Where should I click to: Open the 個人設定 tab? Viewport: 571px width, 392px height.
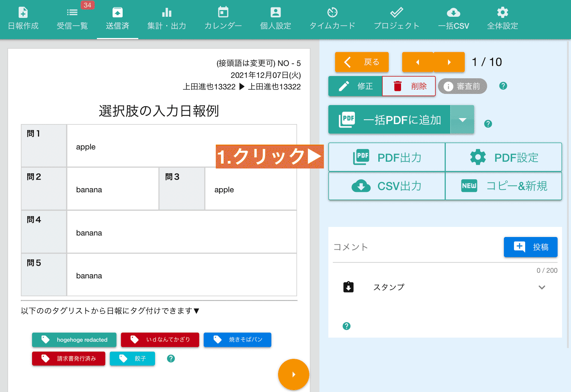click(x=275, y=19)
